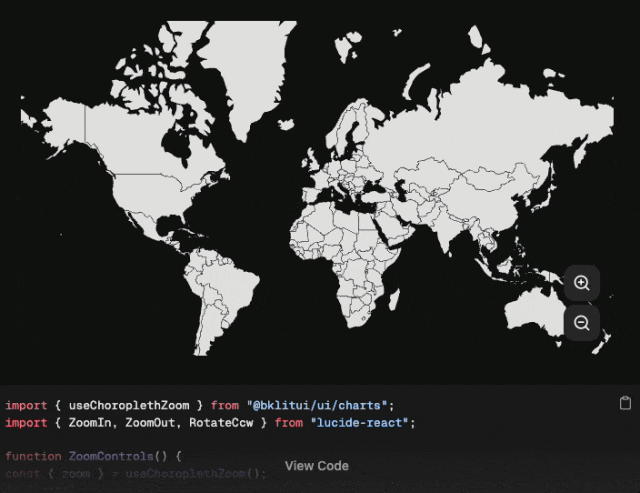Expand the snippet with View Code
Viewport: 640px width, 493px height.
[x=316, y=466]
